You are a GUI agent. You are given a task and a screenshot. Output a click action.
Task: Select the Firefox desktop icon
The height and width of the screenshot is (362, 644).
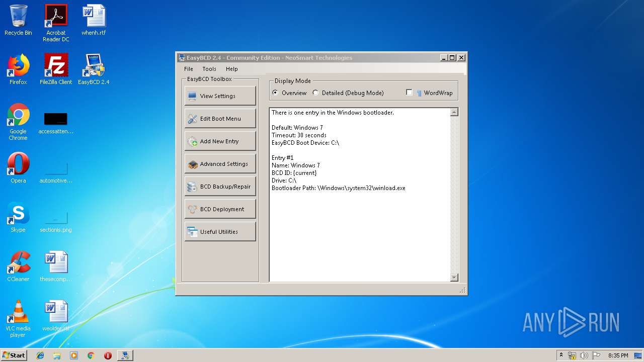pyautogui.click(x=18, y=69)
